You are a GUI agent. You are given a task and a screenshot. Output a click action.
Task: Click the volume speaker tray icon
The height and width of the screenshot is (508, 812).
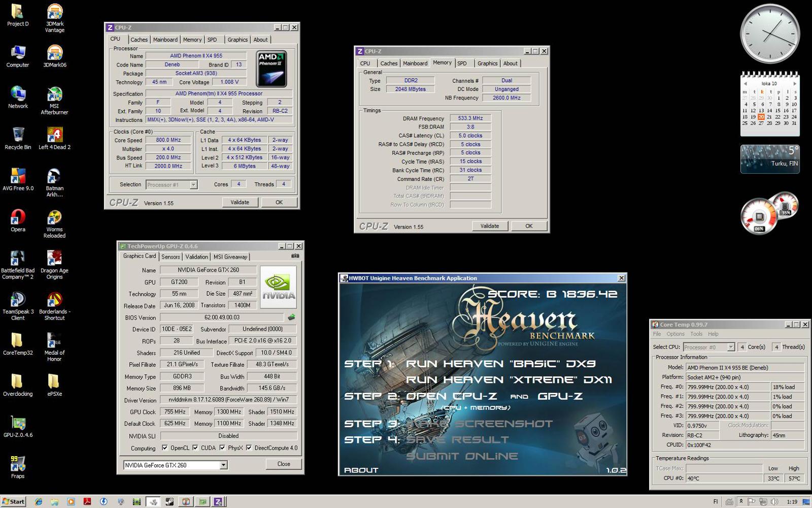click(774, 502)
